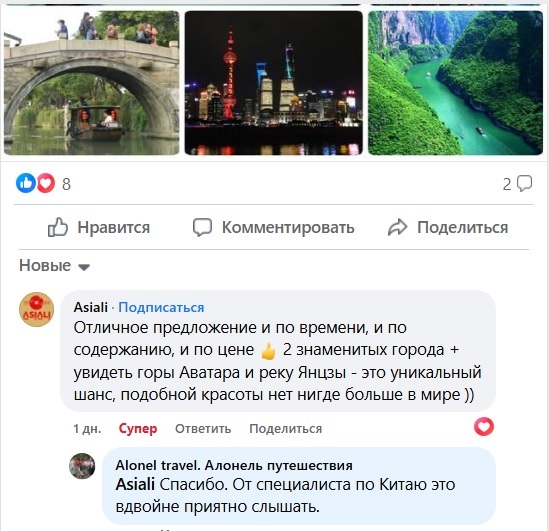Click the share arrow icon of Поделиться
Screen dimensions: 549x531
(398, 228)
